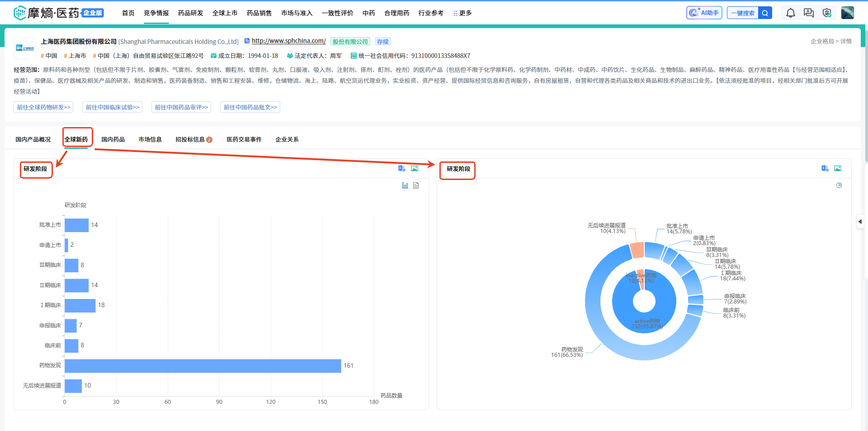Click the 摩熵医药 logo
868x431 pixels.
pos(59,13)
